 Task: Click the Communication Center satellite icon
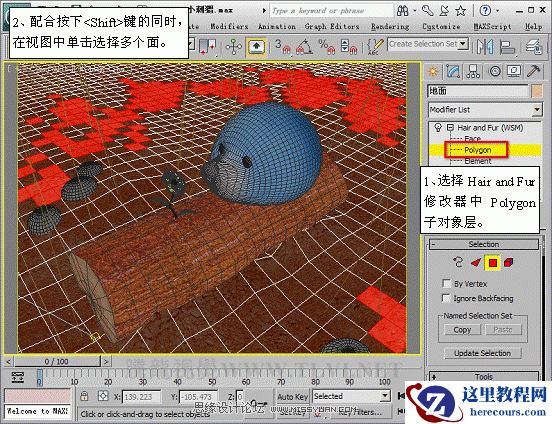tap(444, 11)
